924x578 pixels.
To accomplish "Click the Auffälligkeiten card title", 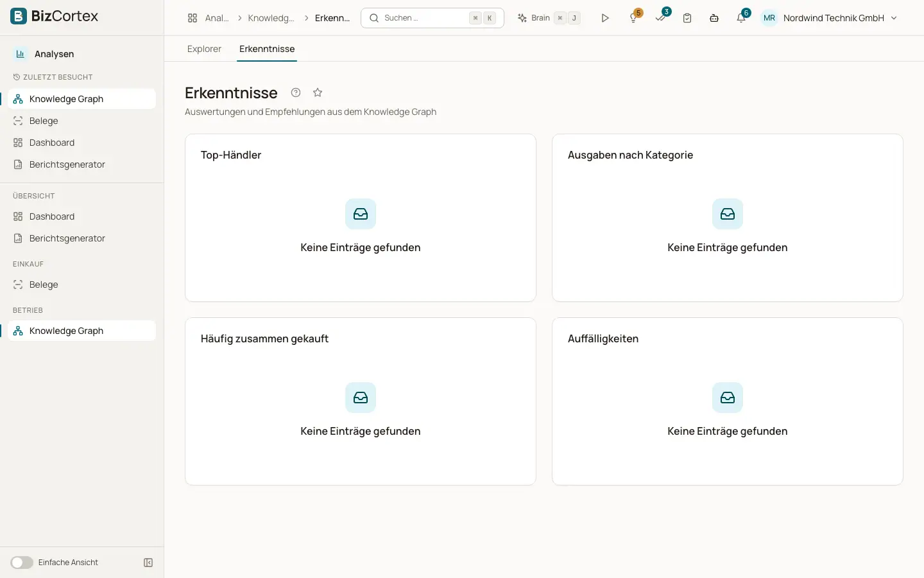I will [x=603, y=338].
